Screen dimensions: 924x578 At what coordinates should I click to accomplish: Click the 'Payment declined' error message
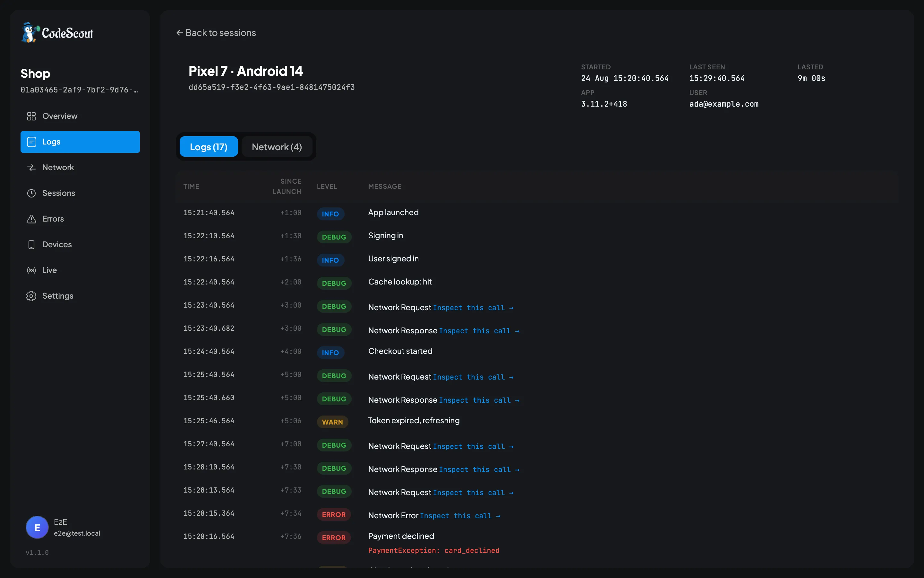(x=401, y=536)
